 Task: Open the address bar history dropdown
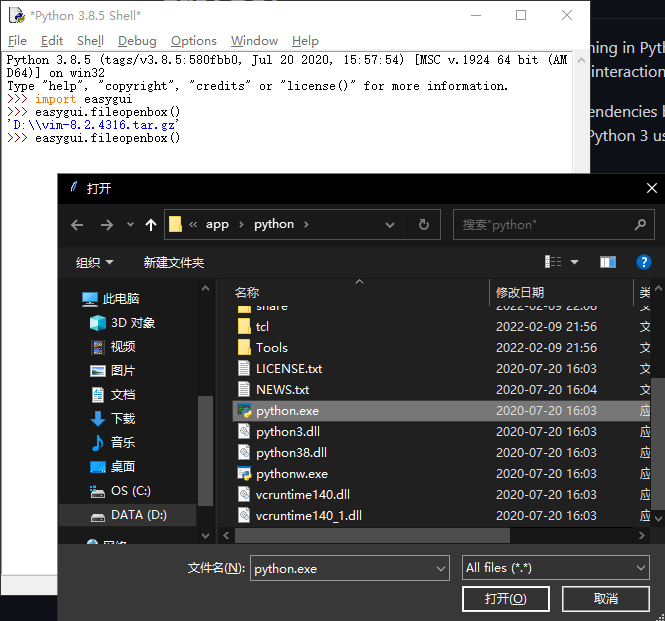point(390,225)
